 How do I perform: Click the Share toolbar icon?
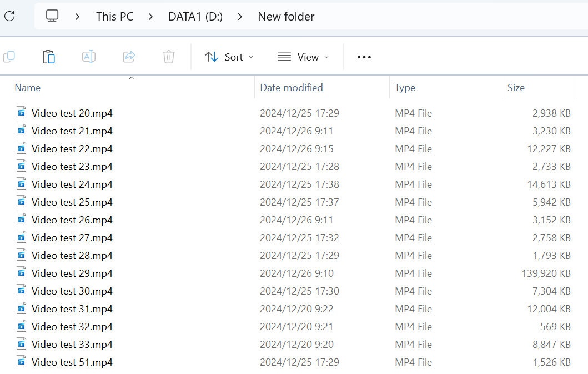129,57
